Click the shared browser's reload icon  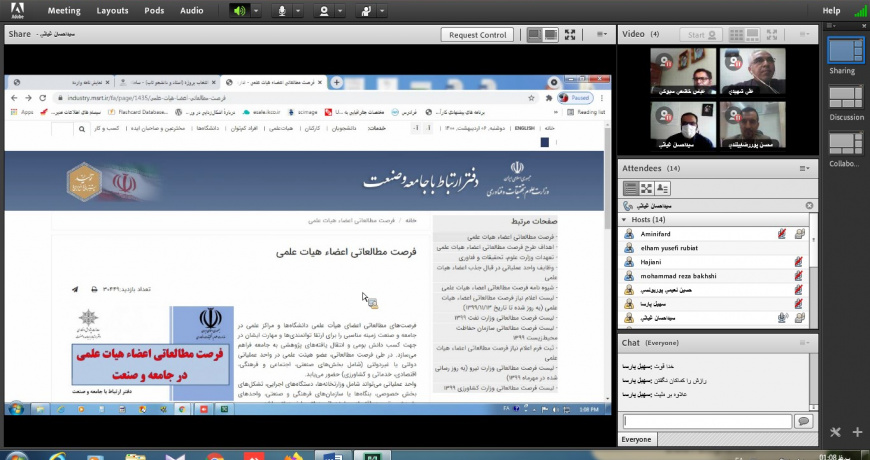pyautogui.click(x=43, y=98)
